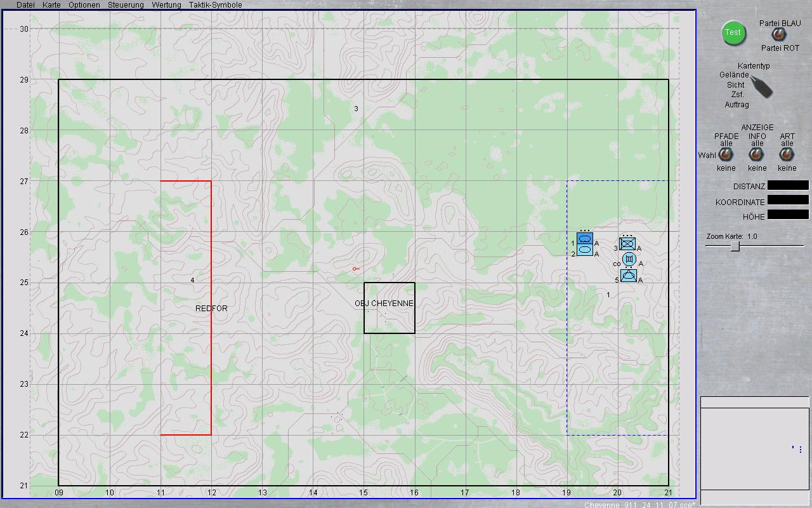The height and width of the screenshot is (508, 812).
Task: Select armor platoon 2 unit symbol
Action: [585, 250]
